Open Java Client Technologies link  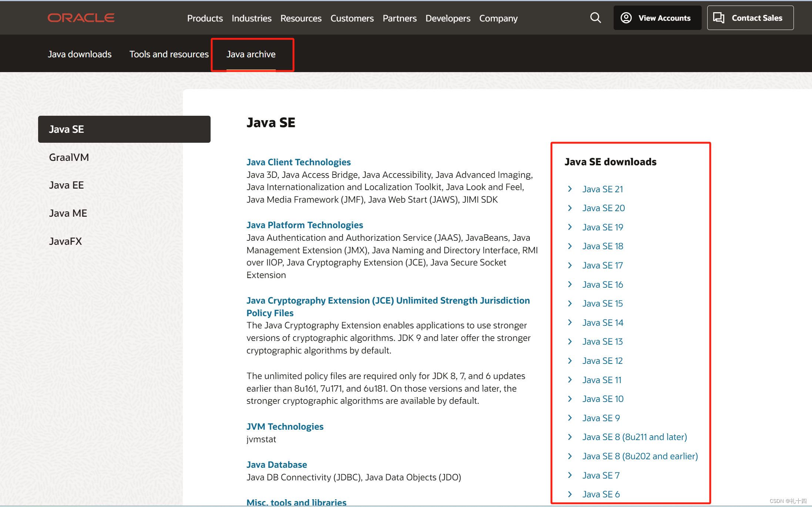coord(299,162)
